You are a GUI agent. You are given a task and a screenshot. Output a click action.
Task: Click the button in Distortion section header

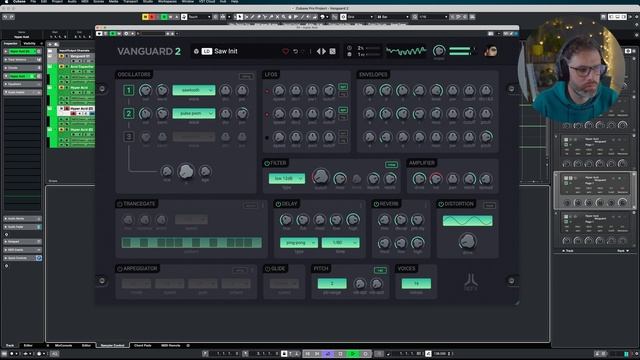tap(490, 205)
